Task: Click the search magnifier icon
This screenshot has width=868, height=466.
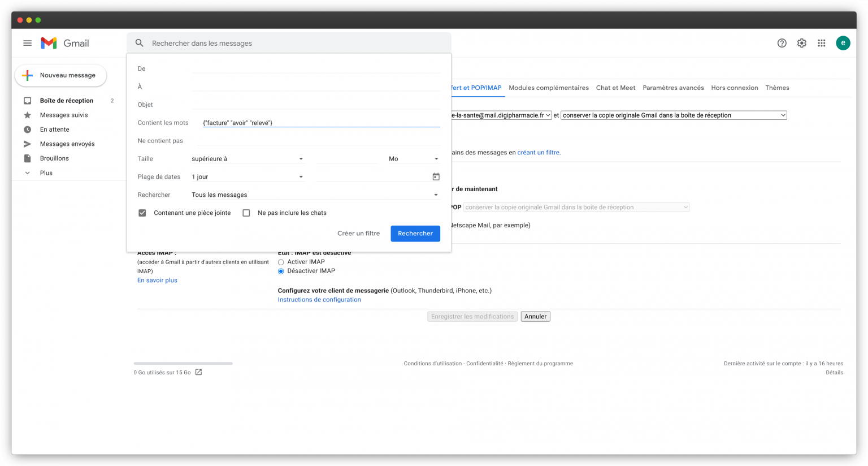Action: click(x=139, y=43)
